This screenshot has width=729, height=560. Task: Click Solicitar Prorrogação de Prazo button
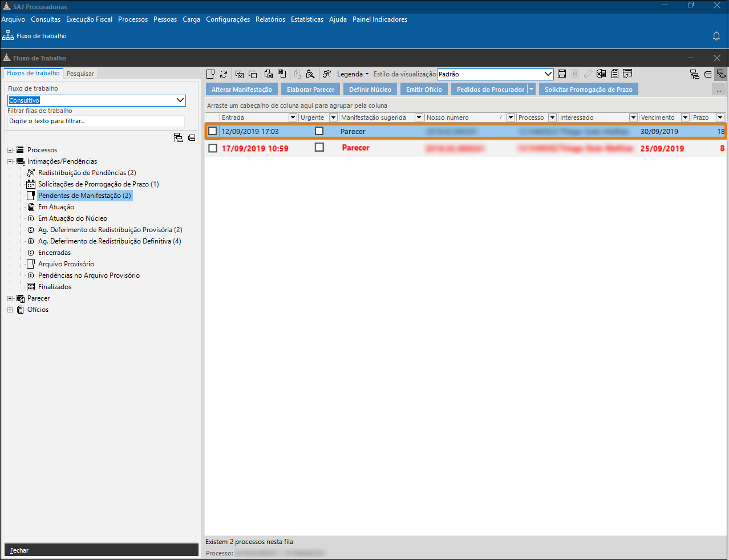tap(588, 90)
